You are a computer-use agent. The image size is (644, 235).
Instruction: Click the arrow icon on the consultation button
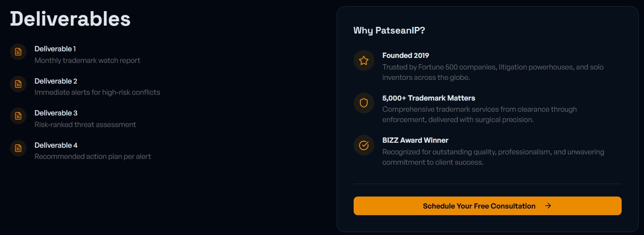(x=548, y=206)
